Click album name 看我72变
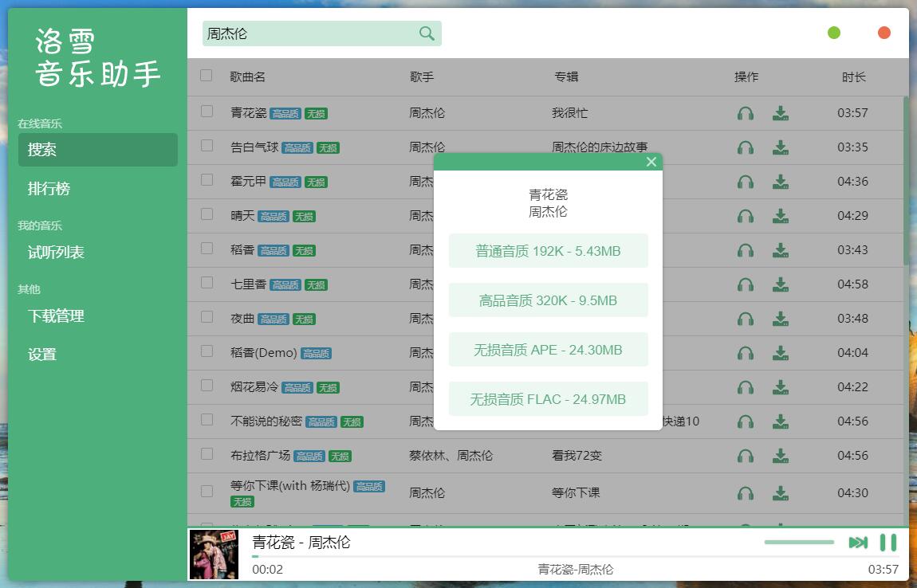 tap(577, 455)
